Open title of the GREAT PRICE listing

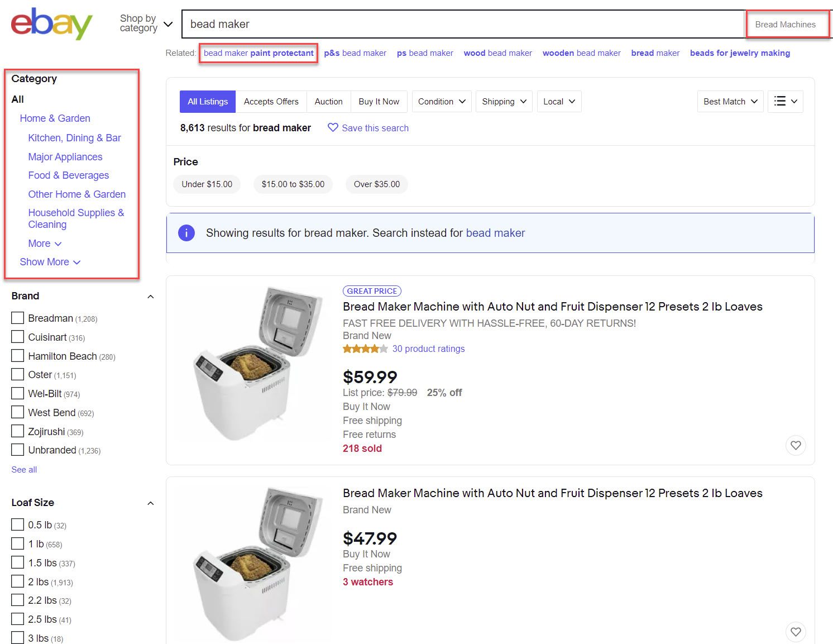(x=553, y=307)
